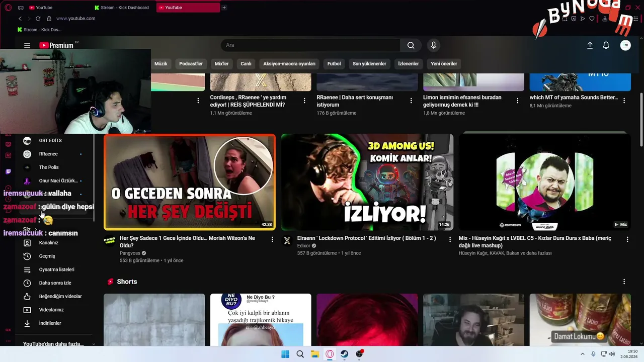Go to YouTube Premium home logo
The width and height of the screenshot is (644, 362).
[x=56, y=45]
